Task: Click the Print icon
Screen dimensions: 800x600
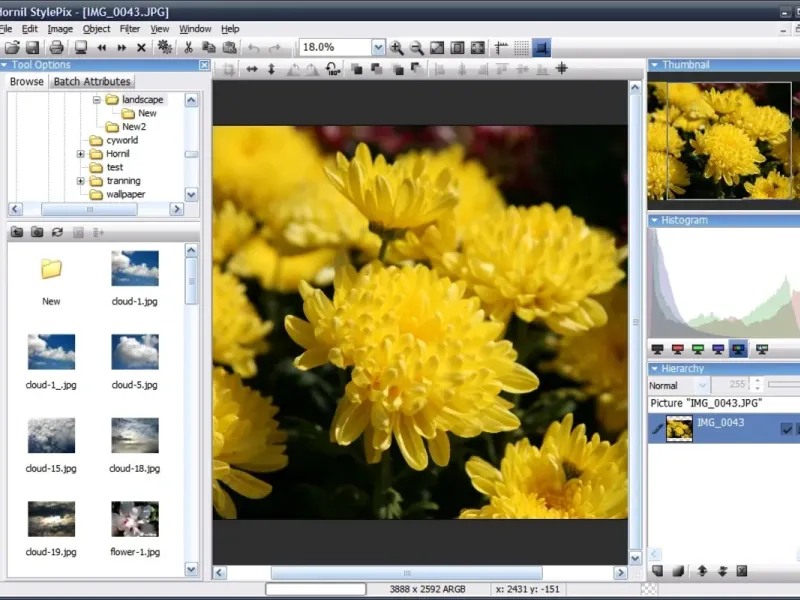Action: tap(56, 48)
